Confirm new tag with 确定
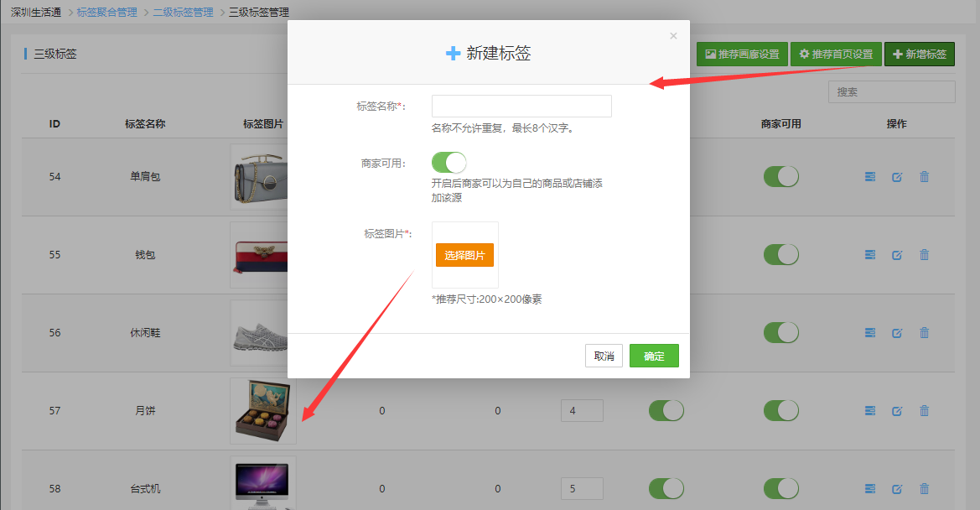Viewport: 980px width, 510px height. (654, 356)
